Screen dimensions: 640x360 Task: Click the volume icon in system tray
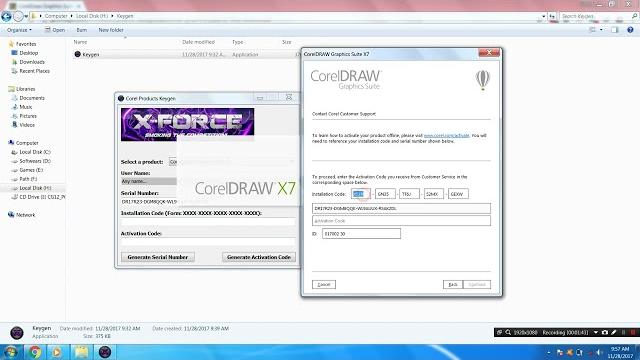(x=599, y=352)
